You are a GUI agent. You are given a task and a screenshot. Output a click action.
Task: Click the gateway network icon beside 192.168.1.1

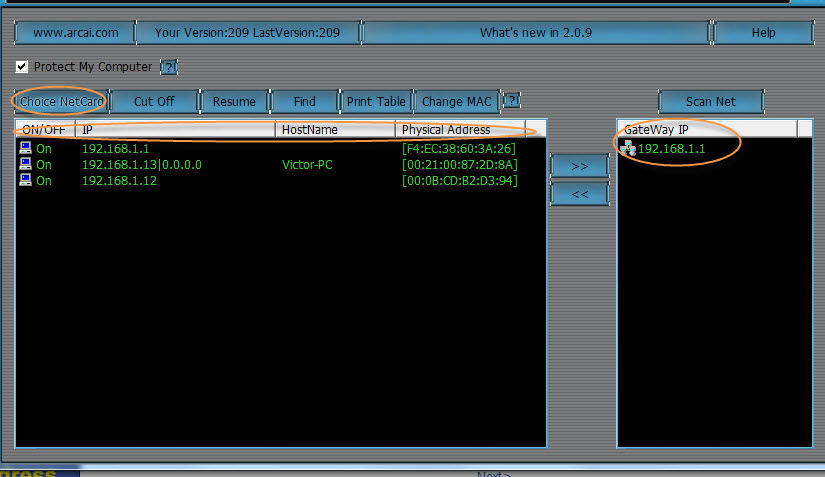point(628,148)
